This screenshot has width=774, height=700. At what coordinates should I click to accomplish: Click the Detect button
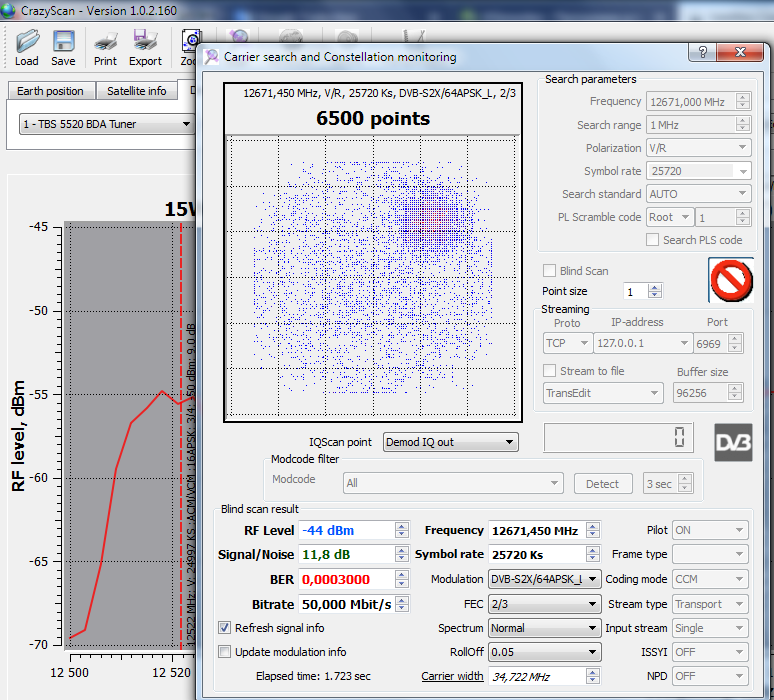[603, 483]
